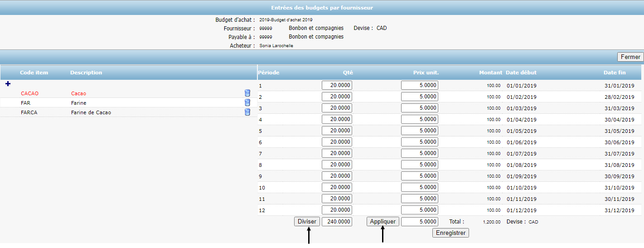This screenshot has height=248, width=644.
Task: Focus the total quantity field showing 240.0000
Action: click(x=337, y=222)
